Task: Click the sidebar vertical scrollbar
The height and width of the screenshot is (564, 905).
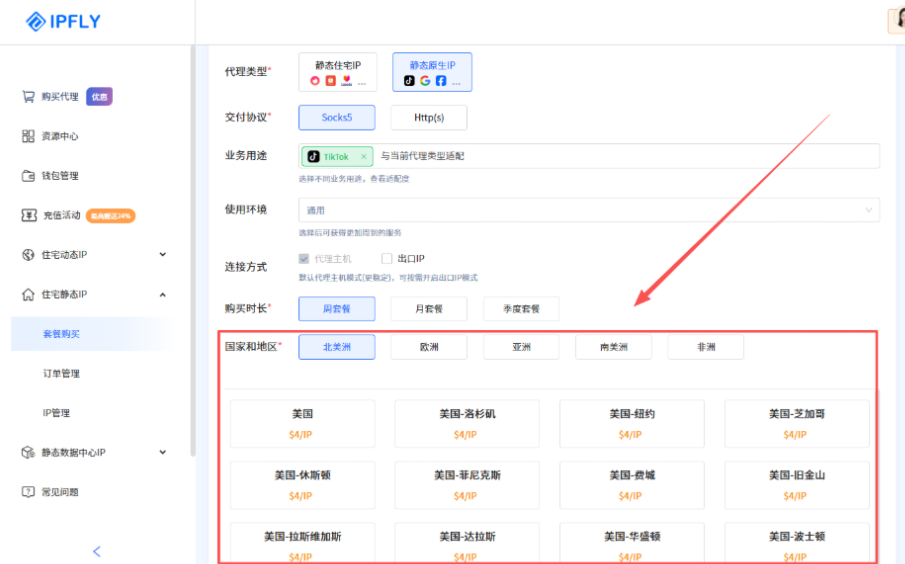Action: 193,251
